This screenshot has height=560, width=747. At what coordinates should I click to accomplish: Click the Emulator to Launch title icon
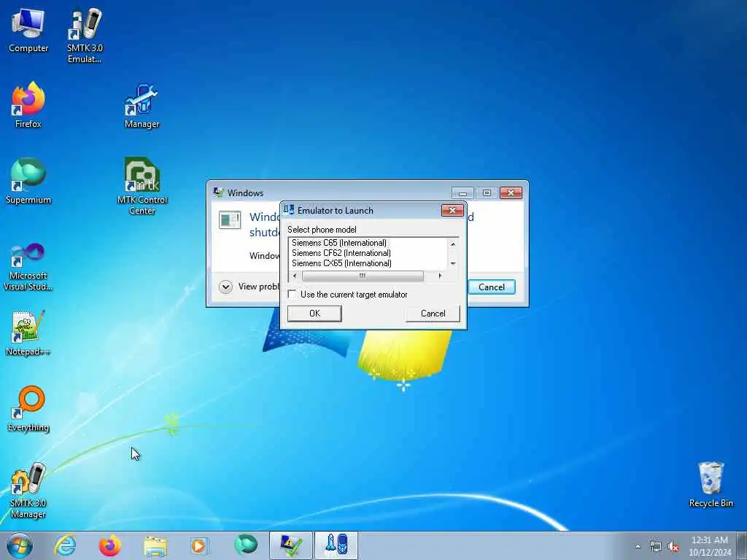coord(289,210)
